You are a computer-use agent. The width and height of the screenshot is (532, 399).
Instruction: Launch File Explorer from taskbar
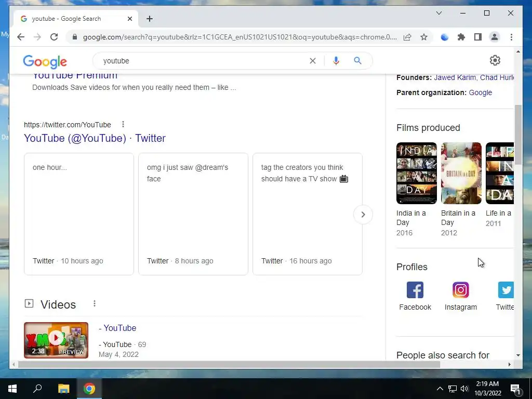(x=63, y=389)
